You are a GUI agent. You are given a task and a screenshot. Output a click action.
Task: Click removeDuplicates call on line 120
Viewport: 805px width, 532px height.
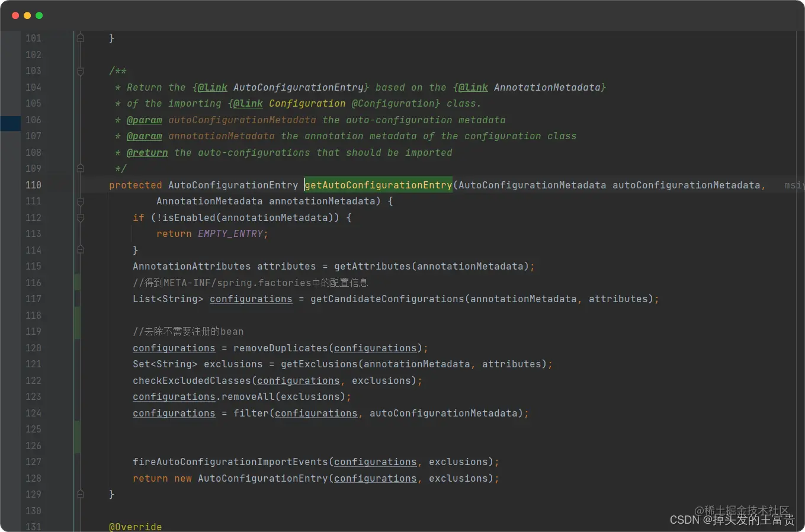[x=280, y=348]
